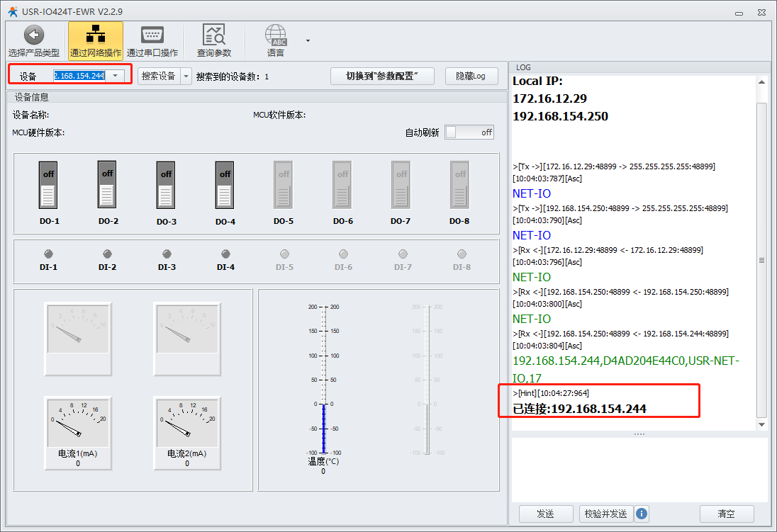Switch to serial port operation

(152, 40)
